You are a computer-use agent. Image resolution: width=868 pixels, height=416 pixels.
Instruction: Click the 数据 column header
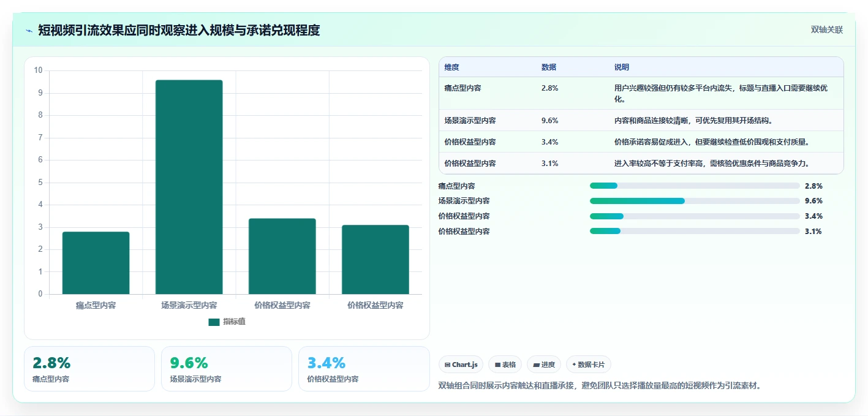(549, 67)
